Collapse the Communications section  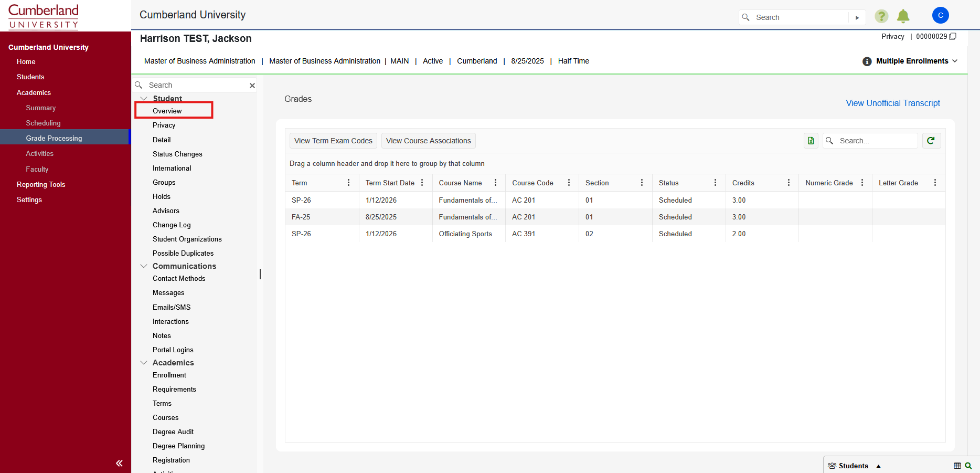144,266
